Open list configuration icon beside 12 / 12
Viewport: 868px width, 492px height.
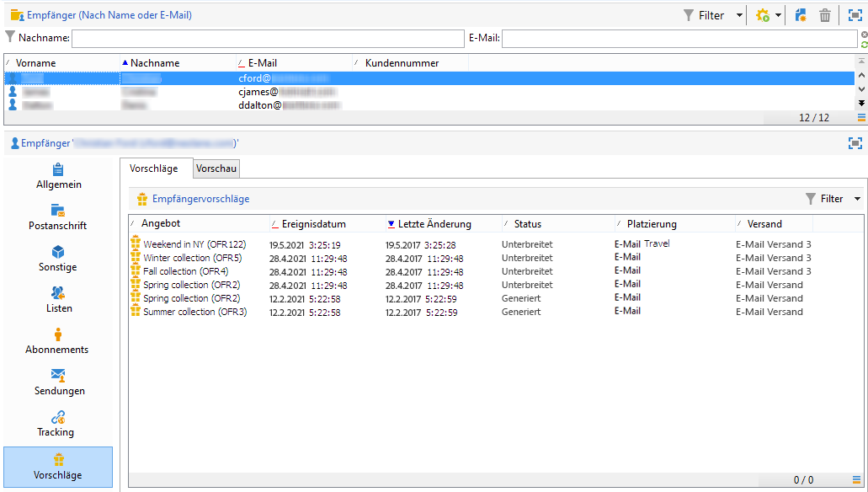(x=861, y=117)
